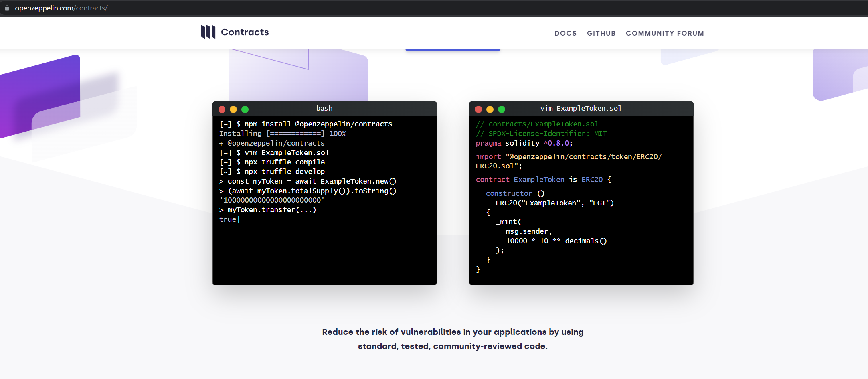Click the red dot in bash window

coord(222,109)
